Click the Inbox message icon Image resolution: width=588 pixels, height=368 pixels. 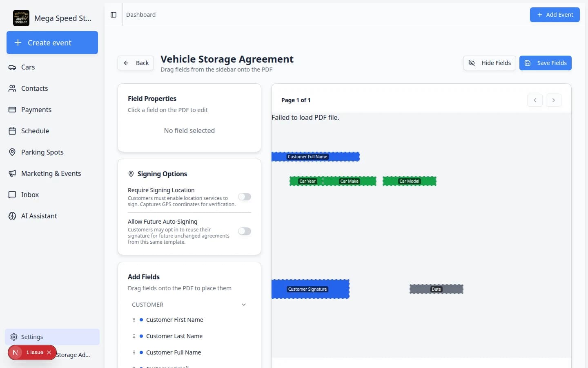point(12,195)
